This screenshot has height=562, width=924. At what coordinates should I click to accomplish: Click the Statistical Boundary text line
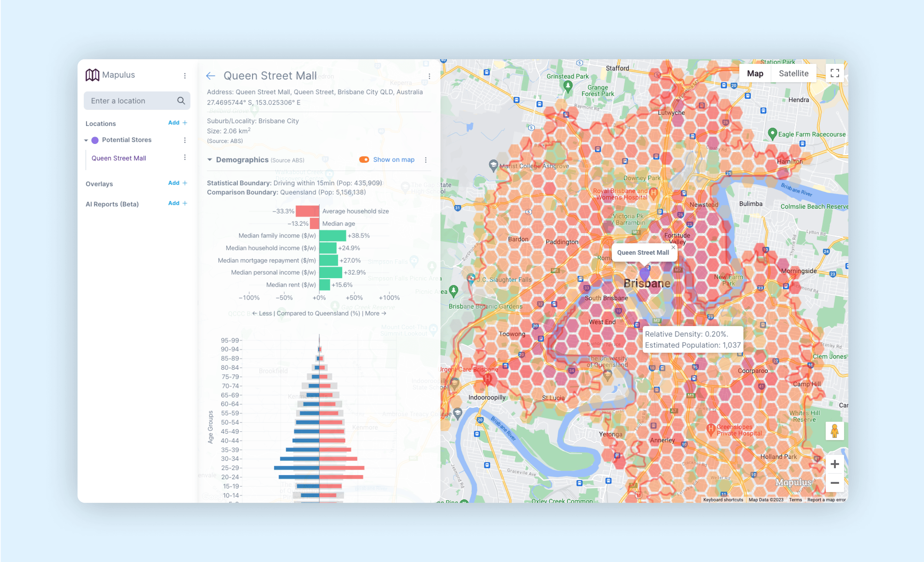point(294,183)
